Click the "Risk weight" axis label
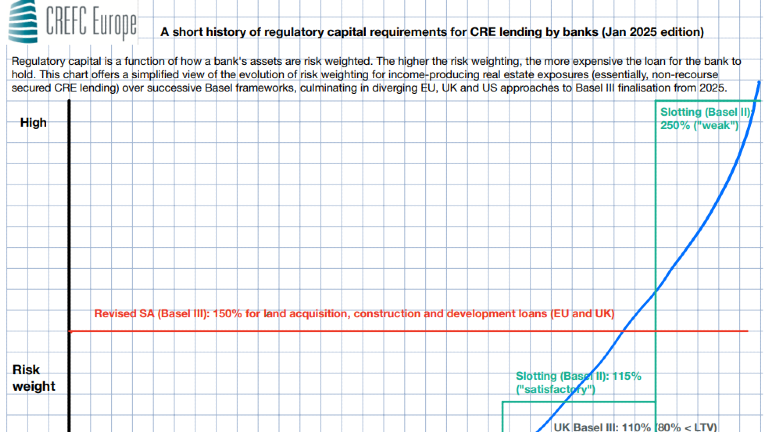 33,377
